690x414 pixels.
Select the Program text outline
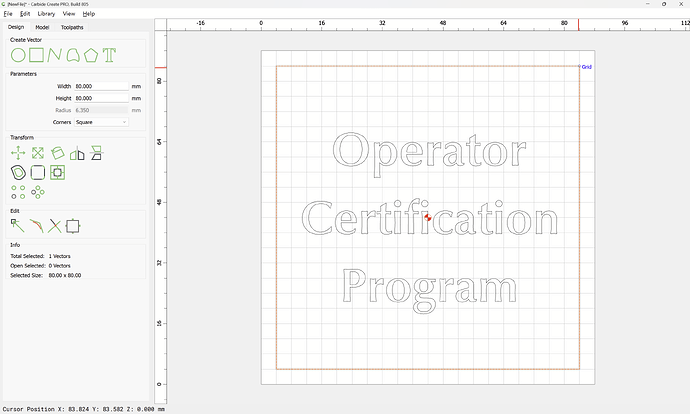point(429,289)
